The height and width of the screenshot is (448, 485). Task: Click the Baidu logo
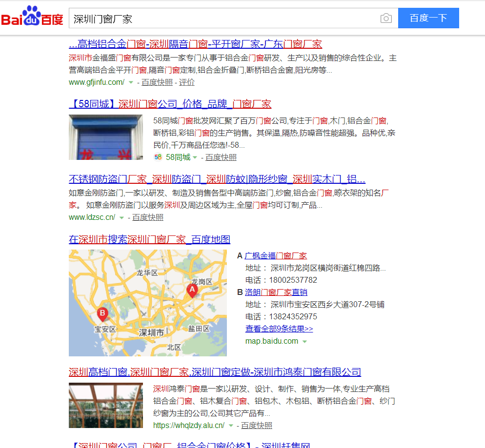pos(32,16)
